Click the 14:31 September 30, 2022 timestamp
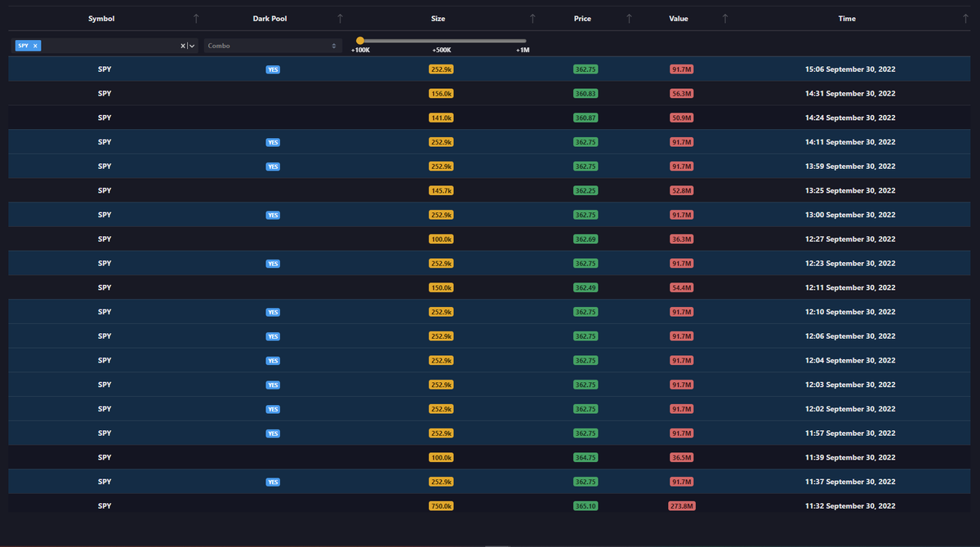980x547 pixels. 850,94
